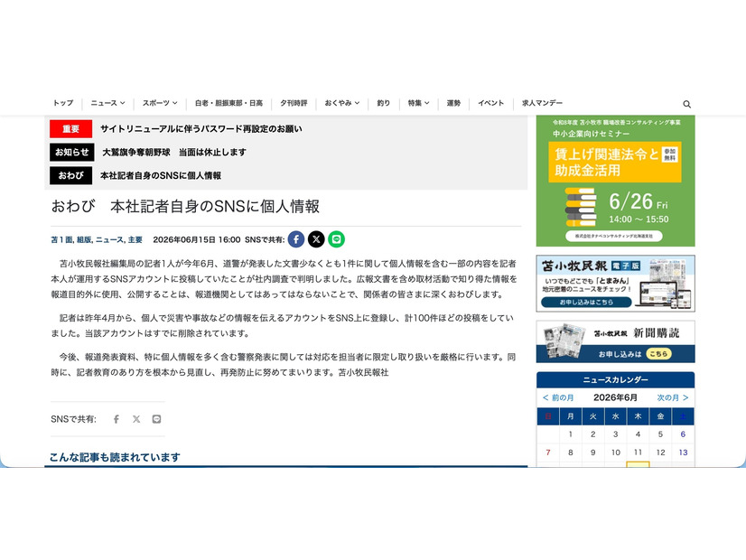Viewport: 746px width, 560px height.
Task: Share article via green LINE circle icon
Action: pyautogui.click(x=336, y=239)
